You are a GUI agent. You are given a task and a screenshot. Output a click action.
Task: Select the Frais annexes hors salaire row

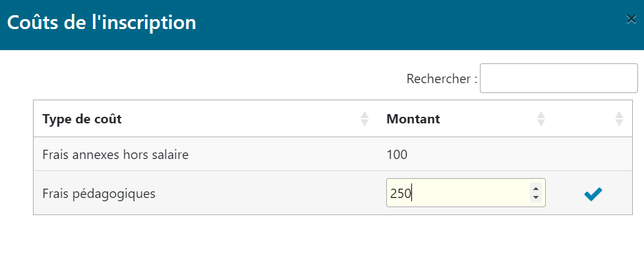333,154
